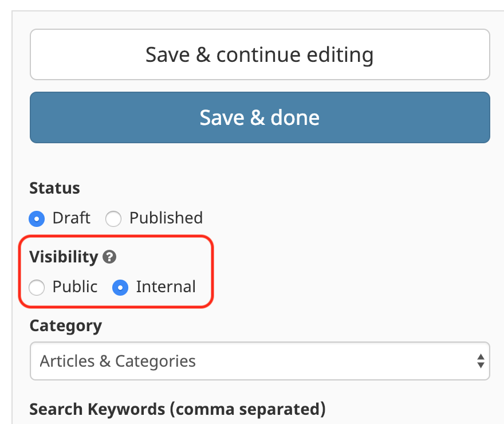The width and height of the screenshot is (504, 424).
Task: Click the Save & continue editing button
Action: (259, 54)
